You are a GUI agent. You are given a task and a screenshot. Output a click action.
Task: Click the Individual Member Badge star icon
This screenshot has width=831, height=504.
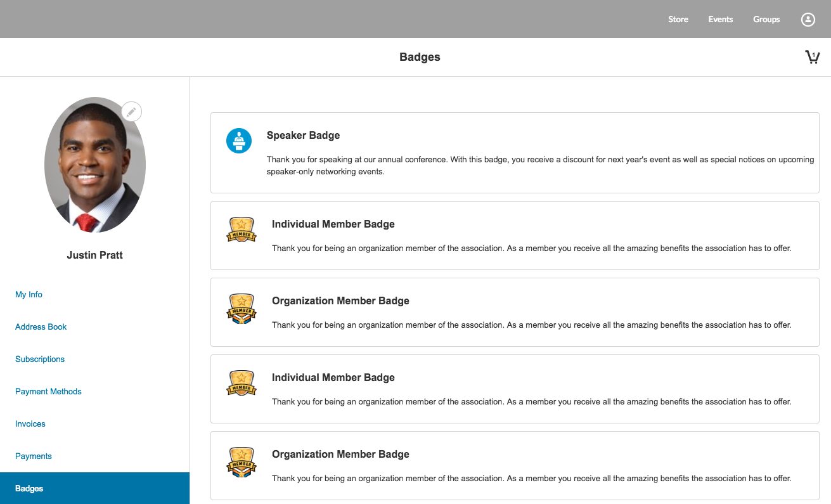coord(241,229)
